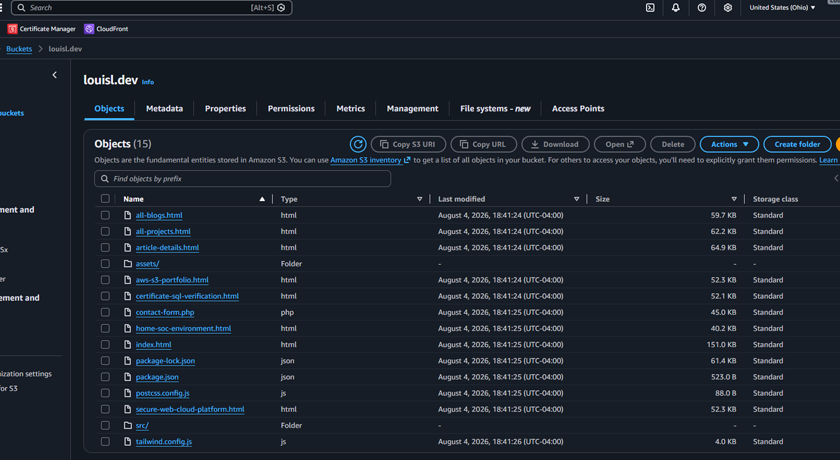
Task: Check the box for aws-s3-portfolio.html
Action: tap(105, 280)
